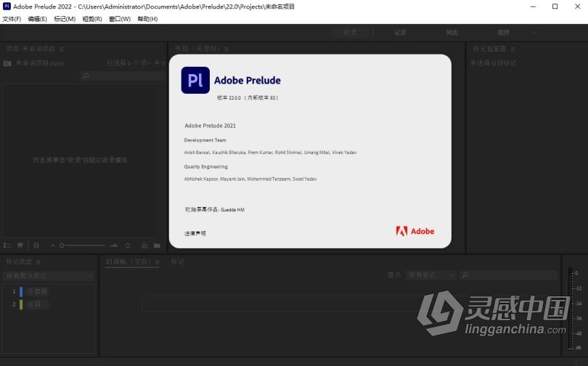
Task: Open the 所有默认标记 dropdown
Action: pyautogui.click(x=49, y=276)
